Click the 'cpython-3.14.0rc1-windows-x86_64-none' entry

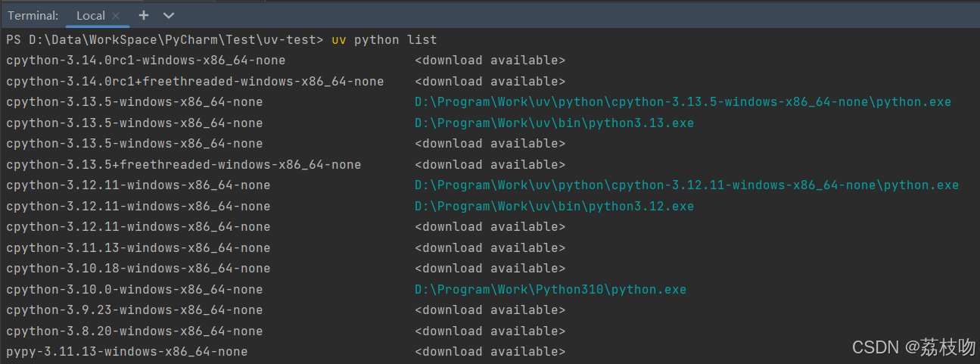pos(146,61)
